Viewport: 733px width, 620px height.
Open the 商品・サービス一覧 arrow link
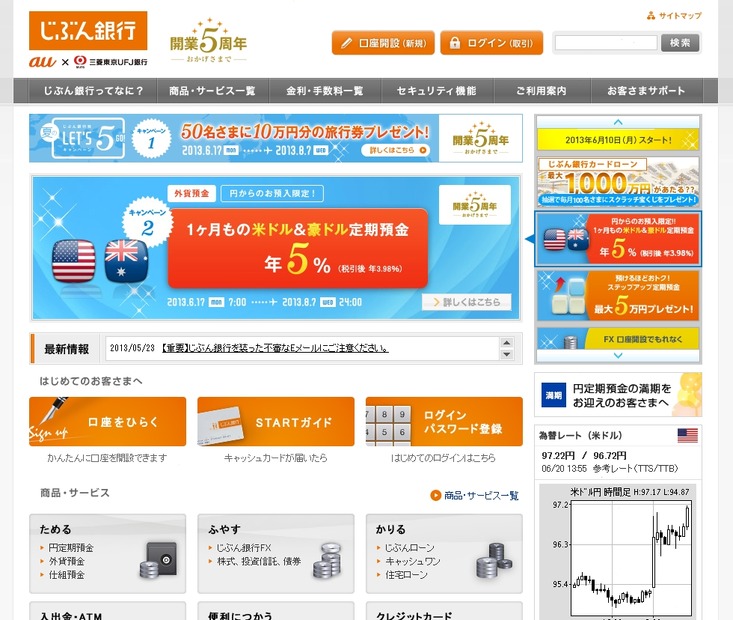coord(474,496)
